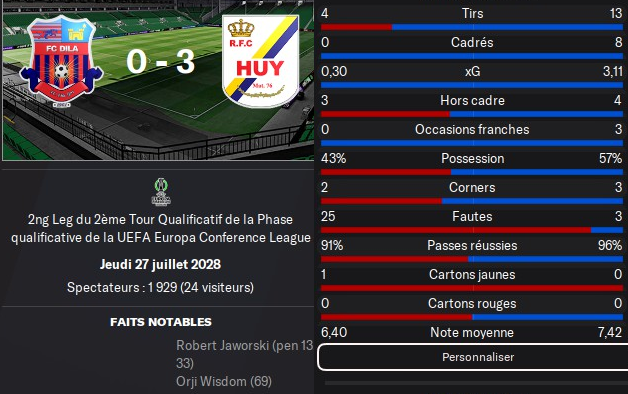Screen dimensions: 628x394
Task: Open Robert Jaworski's player profile
Action: coord(222,346)
